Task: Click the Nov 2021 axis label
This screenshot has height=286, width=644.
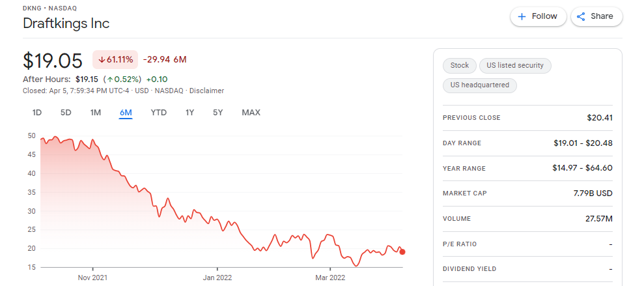Action: 92,278
